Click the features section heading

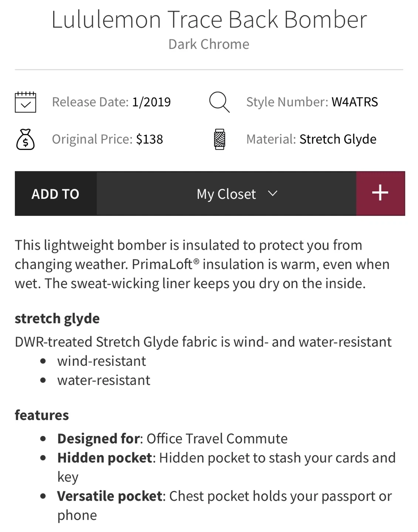point(42,415)
